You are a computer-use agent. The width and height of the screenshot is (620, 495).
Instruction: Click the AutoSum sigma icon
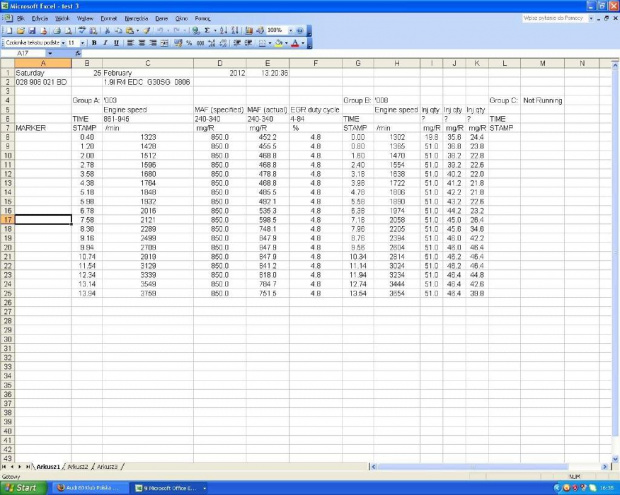click(x=207, y=31)
